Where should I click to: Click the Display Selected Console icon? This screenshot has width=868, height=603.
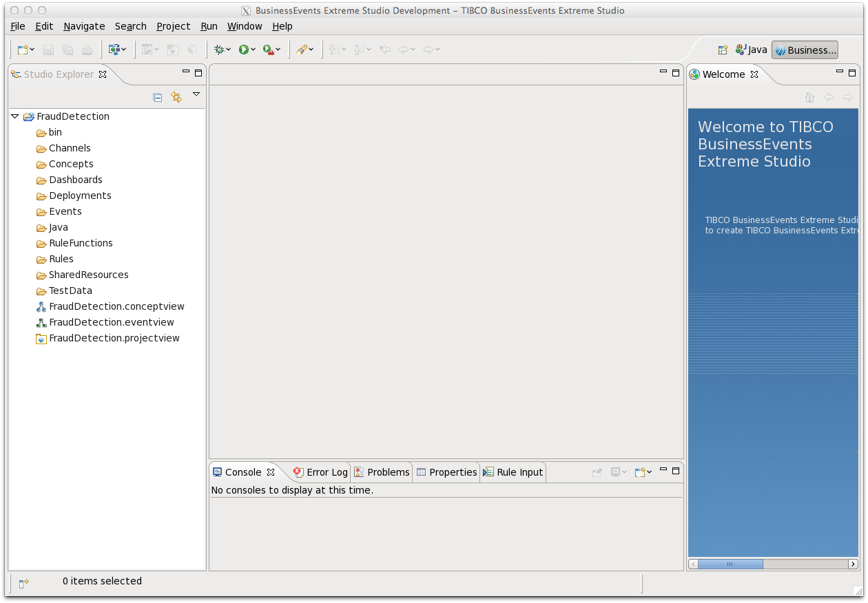[x=616, y=472]
